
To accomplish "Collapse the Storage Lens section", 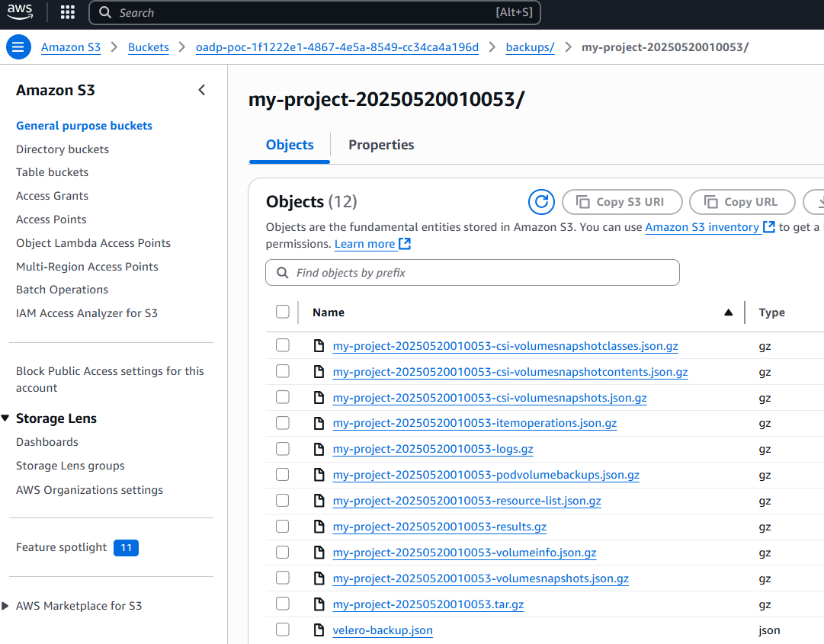I will (x=5, y=418).
